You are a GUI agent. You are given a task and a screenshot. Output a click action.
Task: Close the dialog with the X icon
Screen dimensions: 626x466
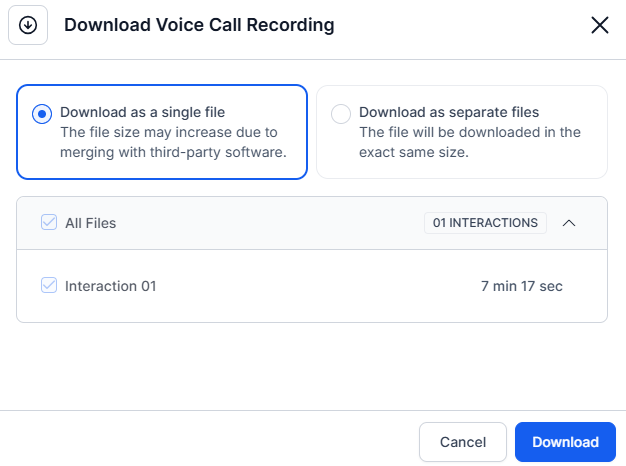[600, 25]
